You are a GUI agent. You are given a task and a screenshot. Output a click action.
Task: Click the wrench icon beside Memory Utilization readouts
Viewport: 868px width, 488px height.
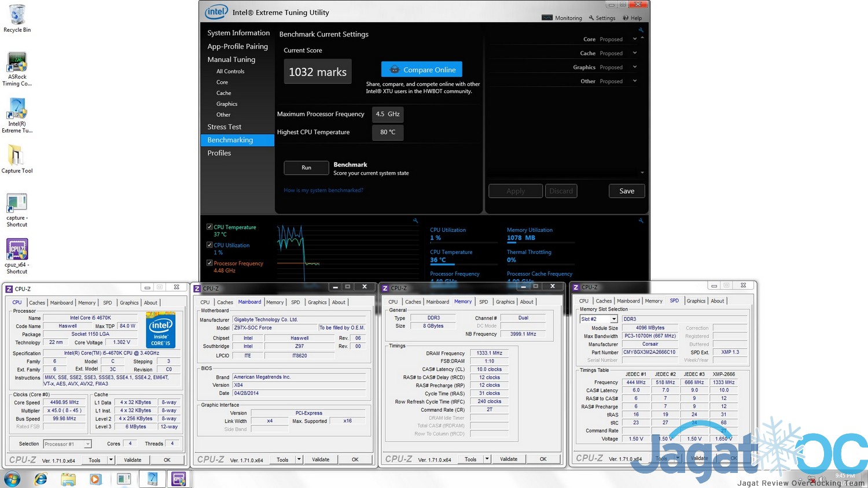pyautogui.click(x=641, y=221)
